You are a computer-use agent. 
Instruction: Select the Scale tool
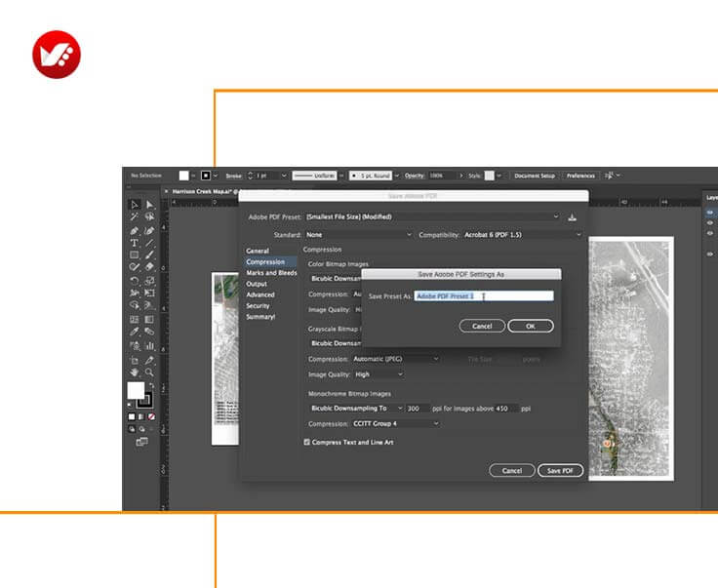(x=149, y=281)
